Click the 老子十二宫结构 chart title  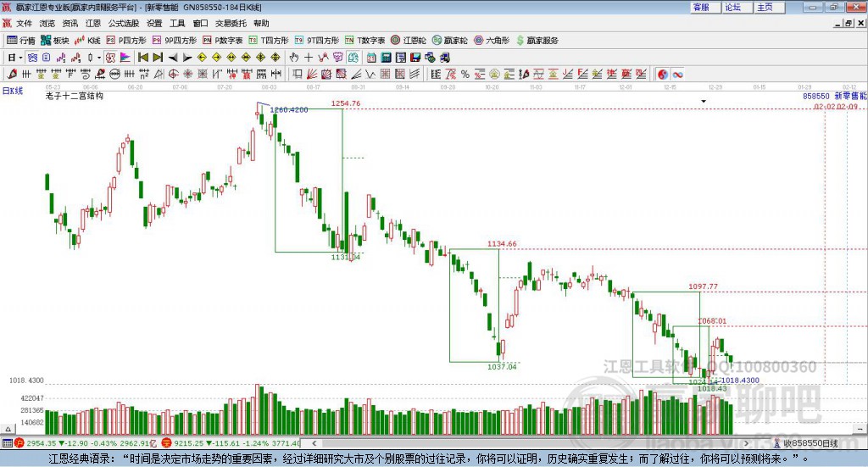tap(75, 97)
